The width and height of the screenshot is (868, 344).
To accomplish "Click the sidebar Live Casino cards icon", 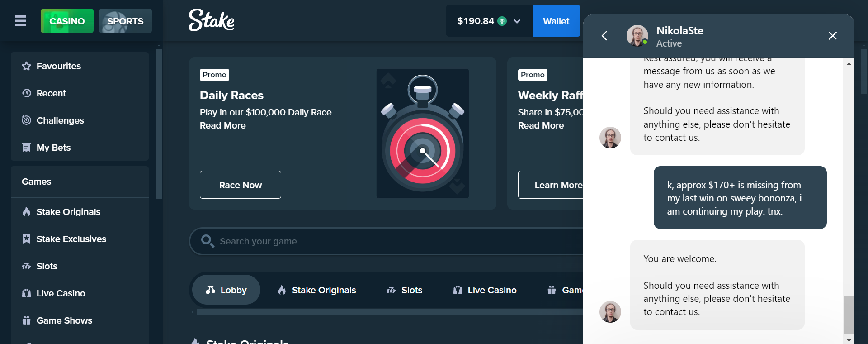I will tap(26, 293).
